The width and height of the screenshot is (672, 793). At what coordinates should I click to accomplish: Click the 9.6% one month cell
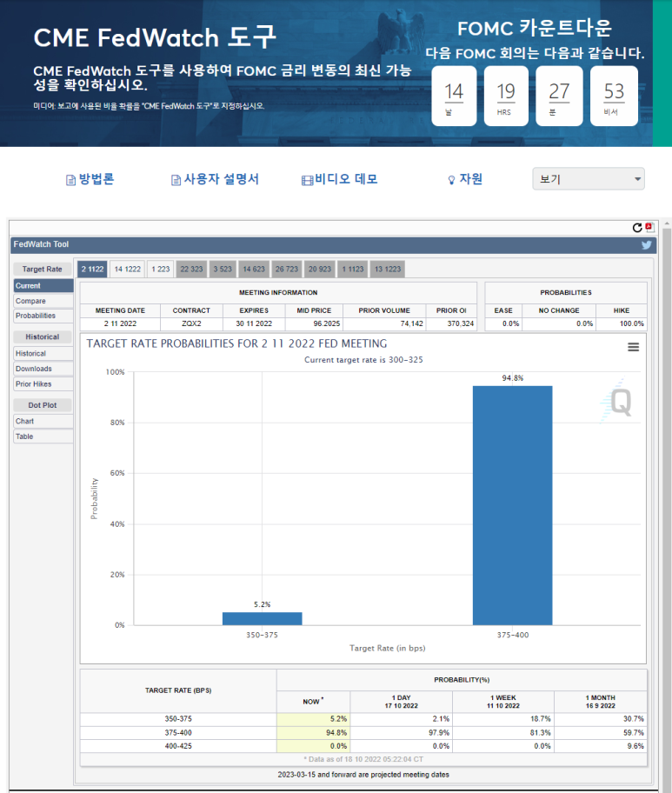(x=600, y=746)
